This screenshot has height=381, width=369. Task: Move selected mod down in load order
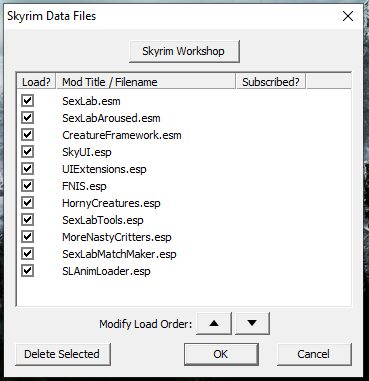[x=252, y=323]
